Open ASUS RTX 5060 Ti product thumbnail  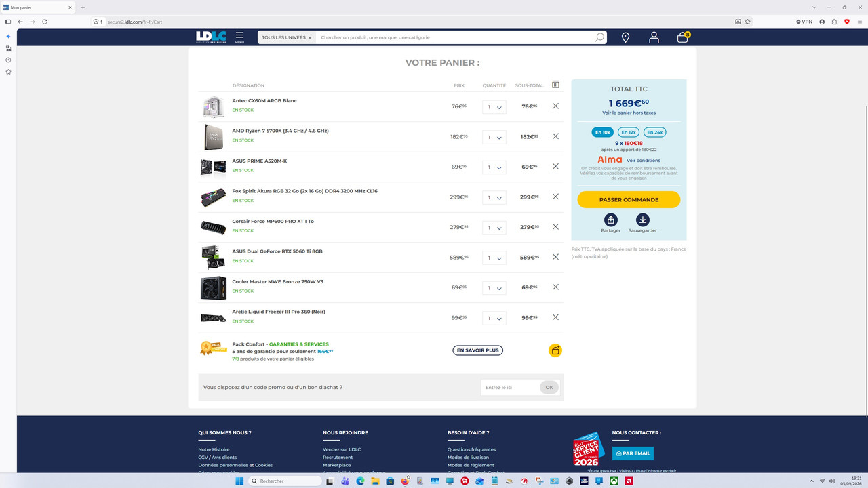(214, 258)
